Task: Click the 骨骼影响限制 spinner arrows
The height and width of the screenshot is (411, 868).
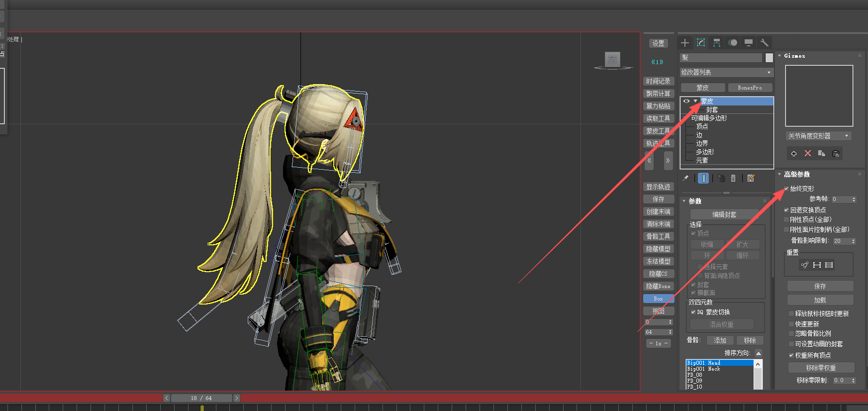Action: tap(854, 241)
